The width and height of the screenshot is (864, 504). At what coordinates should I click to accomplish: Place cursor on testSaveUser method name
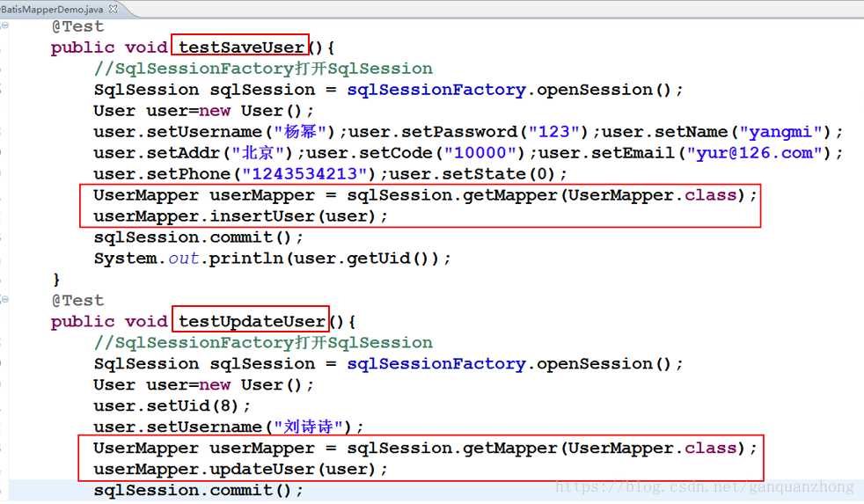click(241, 47)
